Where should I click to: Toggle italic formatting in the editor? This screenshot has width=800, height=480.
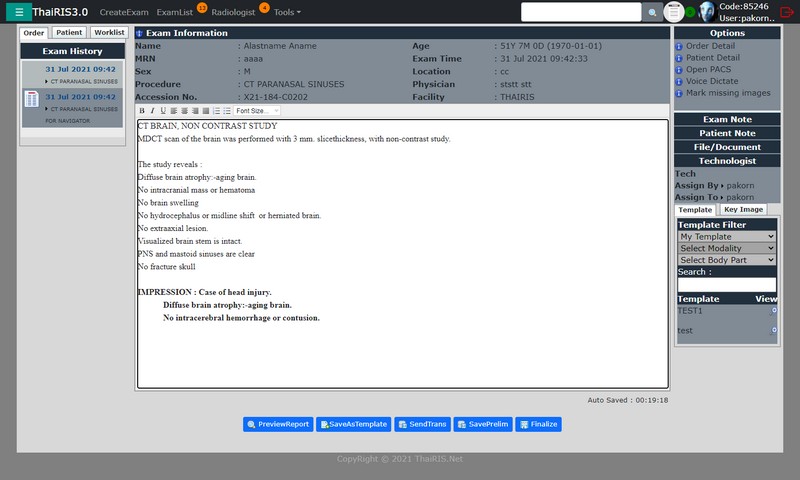(x=152, y=111)
